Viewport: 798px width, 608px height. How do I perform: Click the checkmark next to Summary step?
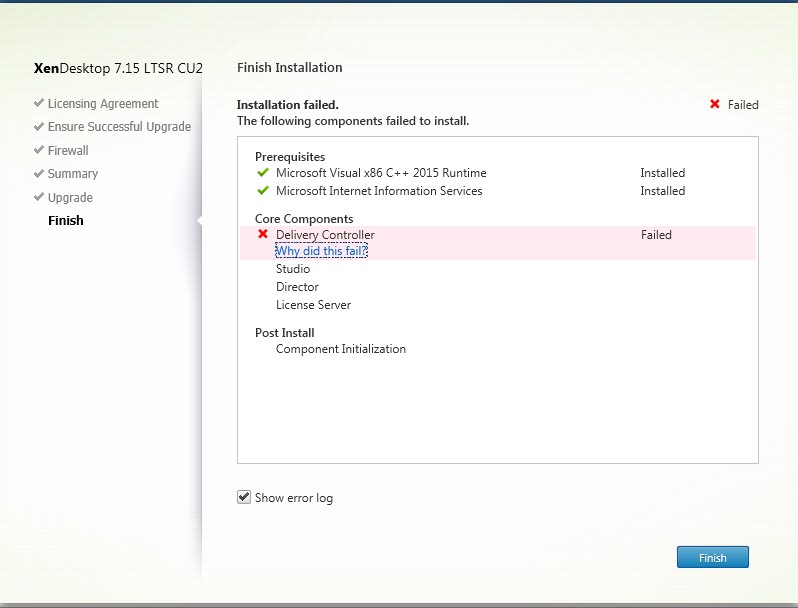tap(38, 174)
